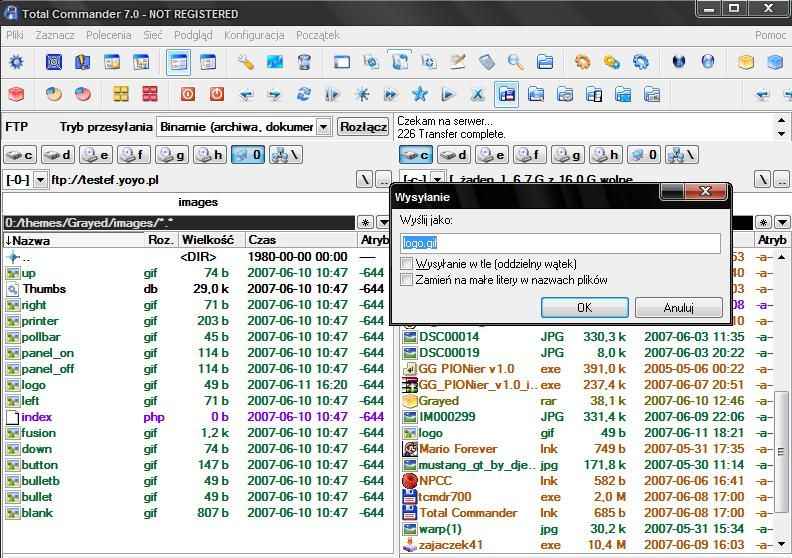Click the right panel vertical scrollbar thumb
Screen dimensions: 792x558
click(x=781, y=451)
